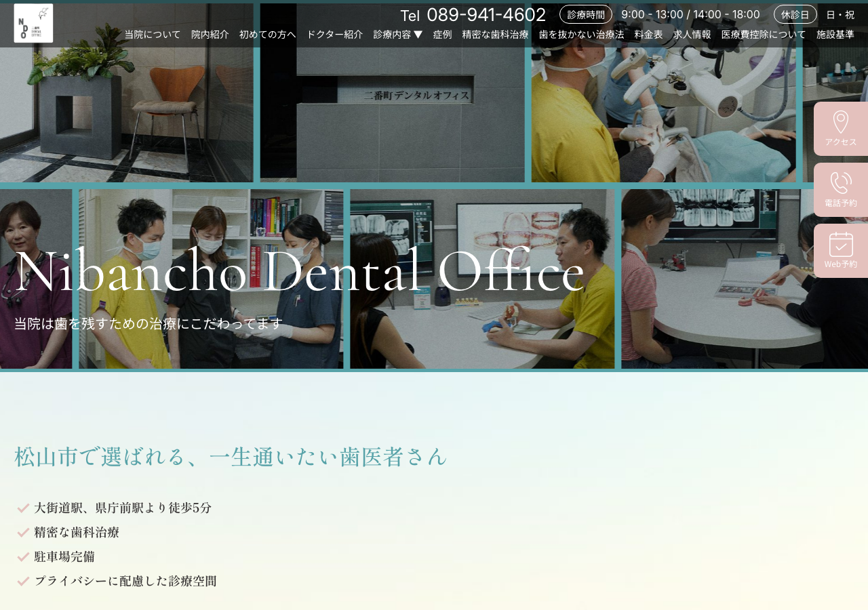Click the 日・祝 closed days text
Screen dimensions: 868x610
[840, 14]
